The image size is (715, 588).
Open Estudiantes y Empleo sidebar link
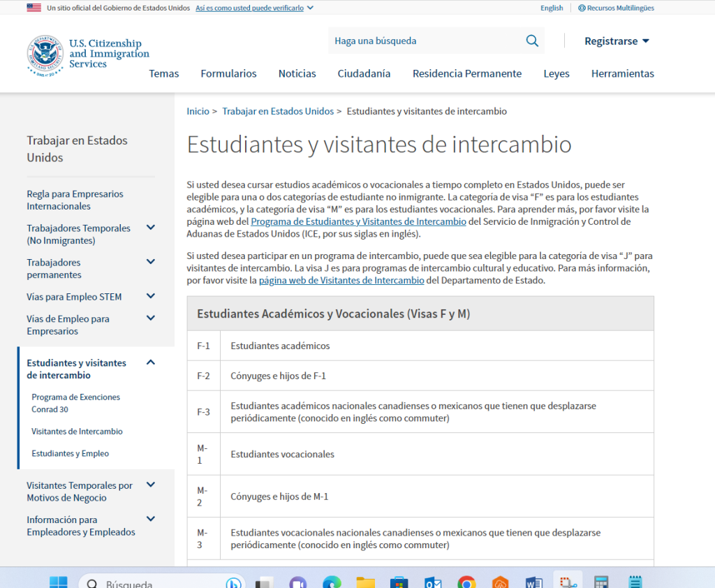(71, 453)
